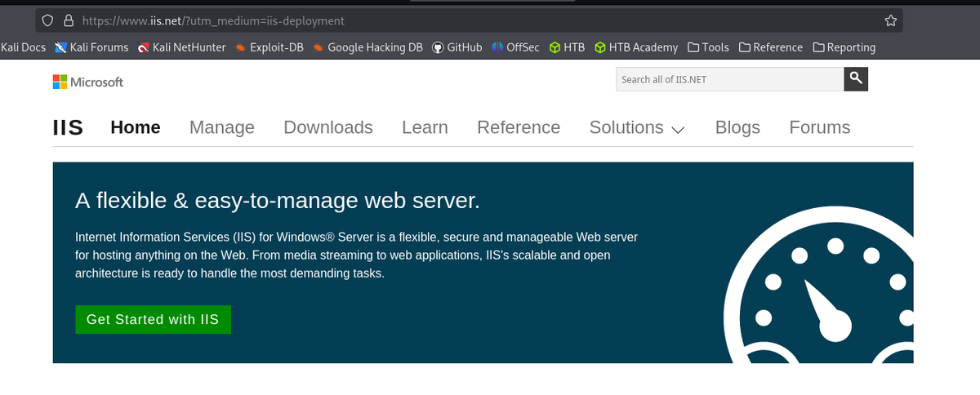This screenshot has height=395, width=980.
Task: Click the Get Started with IIS button
Action: point(153,320)
